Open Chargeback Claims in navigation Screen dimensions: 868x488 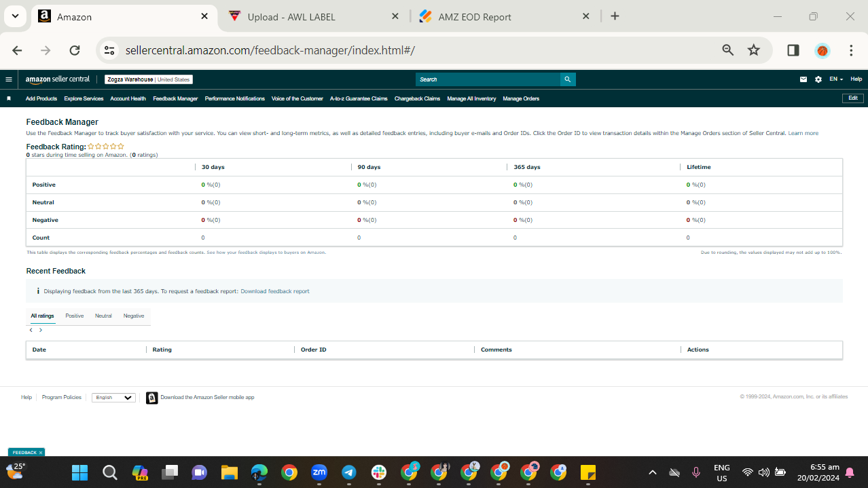(417, 99)
